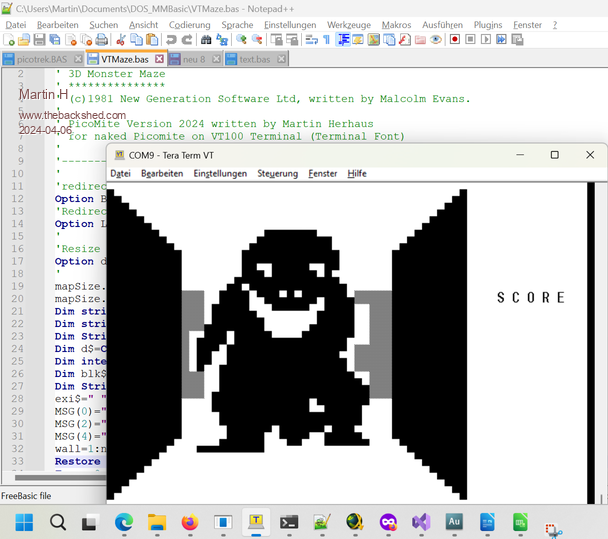
Task: Click the Print toolbar icon
Action: [x=100, y=40]
